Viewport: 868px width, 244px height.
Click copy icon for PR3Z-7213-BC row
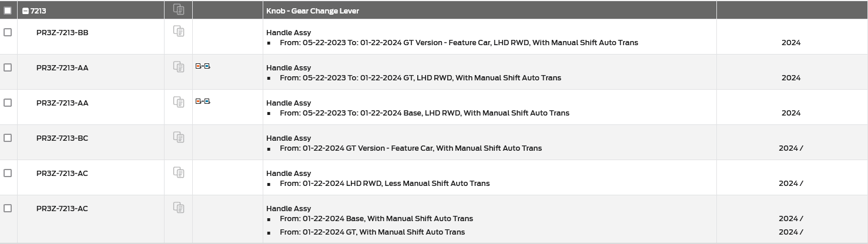[x=179, y=137]
